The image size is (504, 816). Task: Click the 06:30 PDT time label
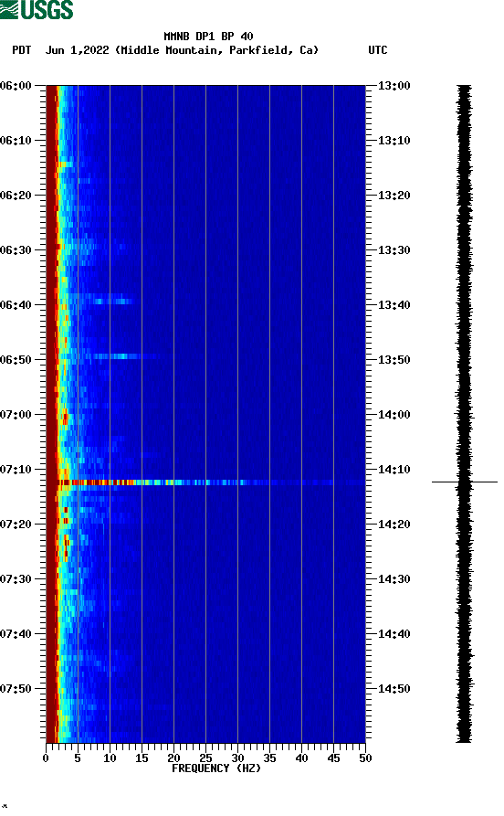(x=16, y=249)
